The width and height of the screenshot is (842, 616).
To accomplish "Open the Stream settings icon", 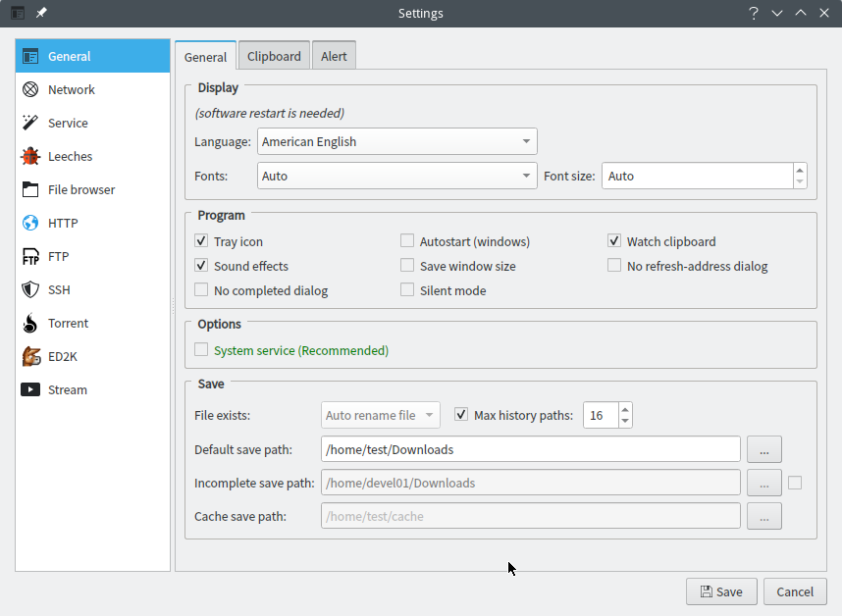I will (30, 389).
